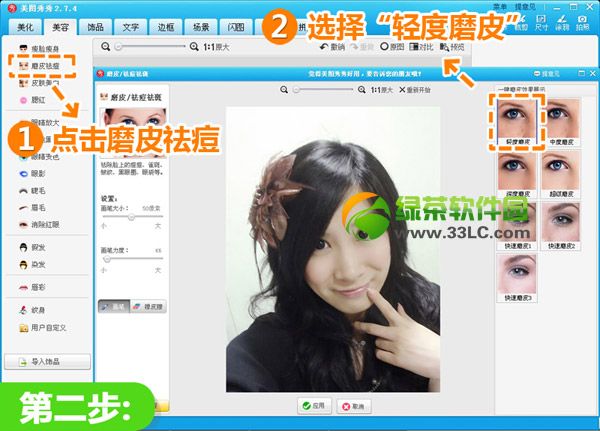Click 重新开始 restart in dialog
600x431 pixels.
pyautogui.click(x=415, y=90)
